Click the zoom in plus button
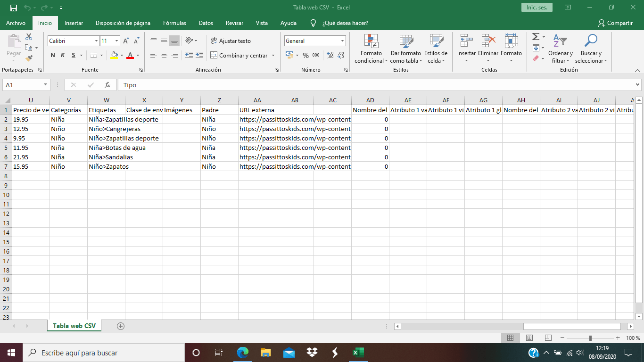 (x=618, y=338)
